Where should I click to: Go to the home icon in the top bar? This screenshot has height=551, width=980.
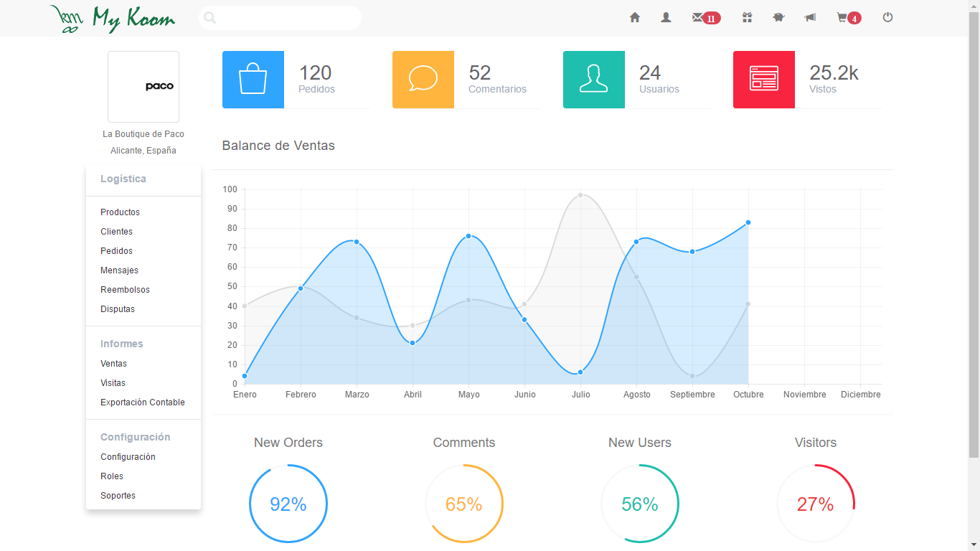coord(634,18)
